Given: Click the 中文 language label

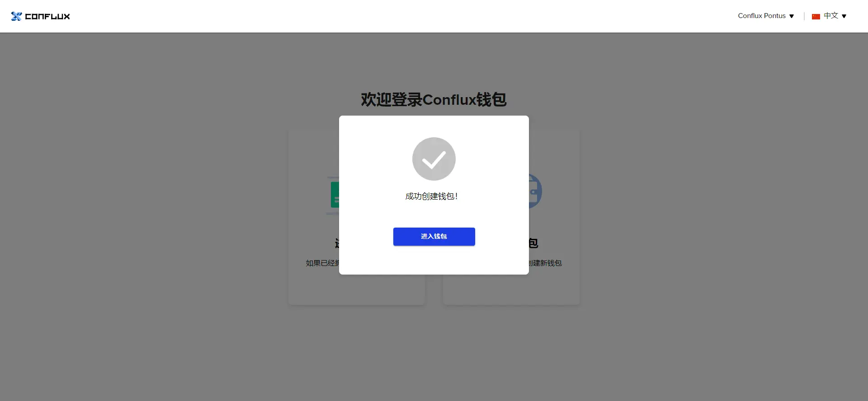Looking at the screenshot, I should point(831,16).
